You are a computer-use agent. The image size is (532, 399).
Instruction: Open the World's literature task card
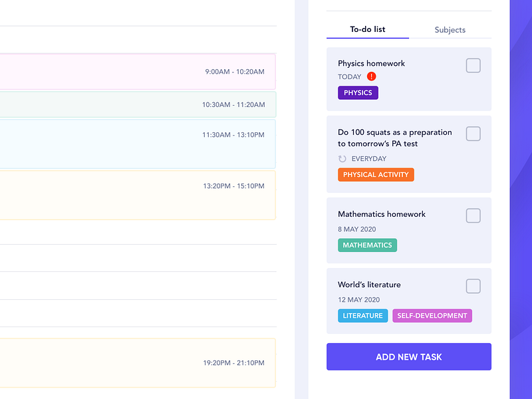408,301
